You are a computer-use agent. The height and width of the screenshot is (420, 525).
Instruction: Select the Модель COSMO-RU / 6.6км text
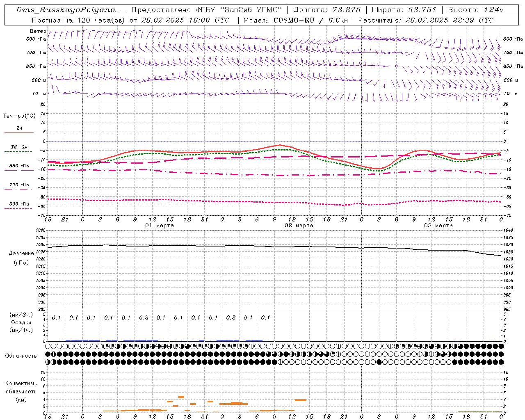coord(296,20)
